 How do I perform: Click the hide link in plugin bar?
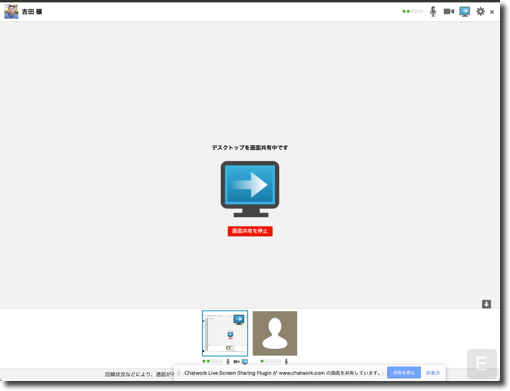[433, 373]
